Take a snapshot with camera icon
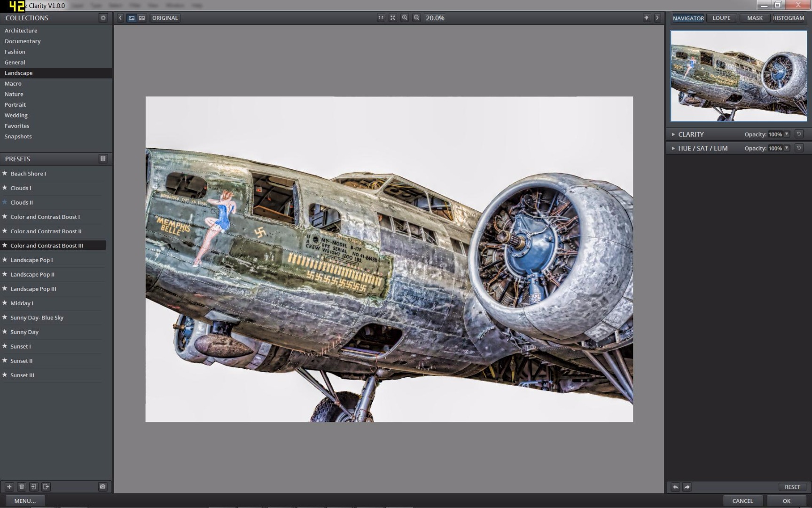 click(102, 487)
